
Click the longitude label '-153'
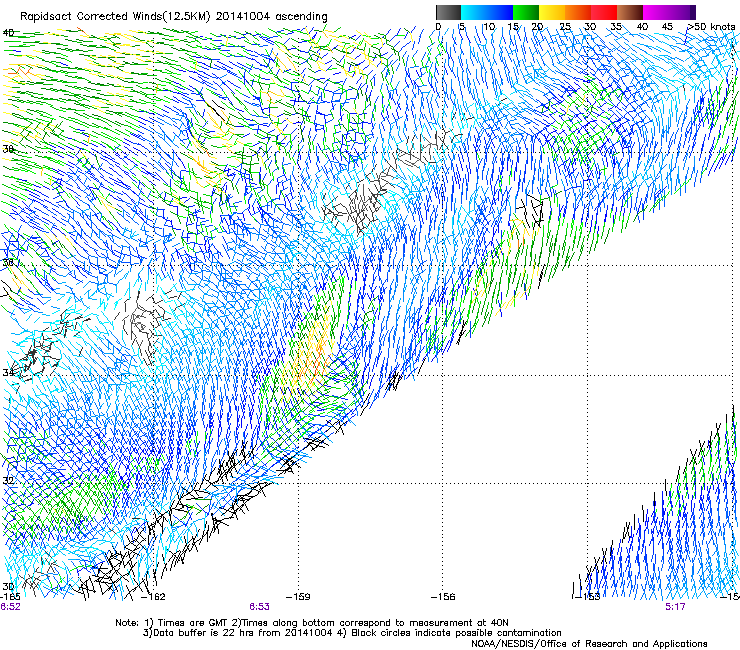(x=587, y=597)
